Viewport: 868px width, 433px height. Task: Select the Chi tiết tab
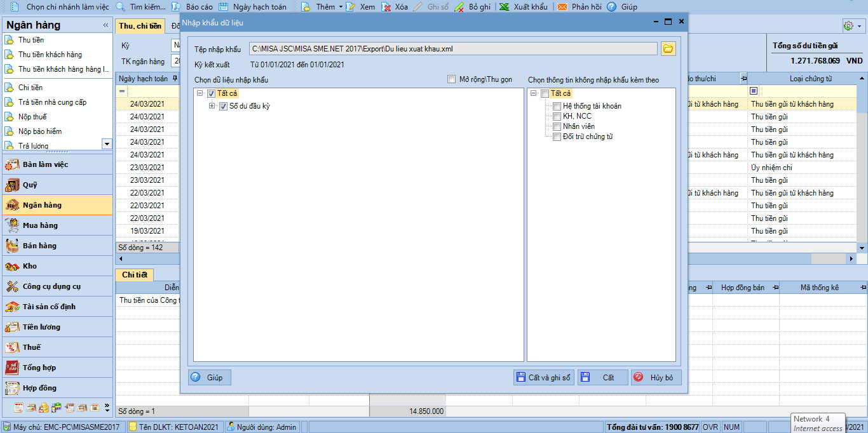click(x=135, y=275)
